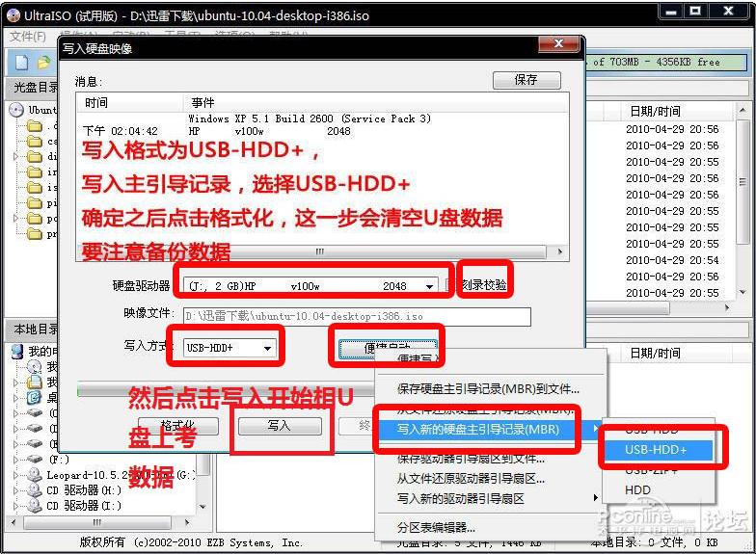Expand the 'di' folder in disc tree
756x554 pixels.
point(15,156)
